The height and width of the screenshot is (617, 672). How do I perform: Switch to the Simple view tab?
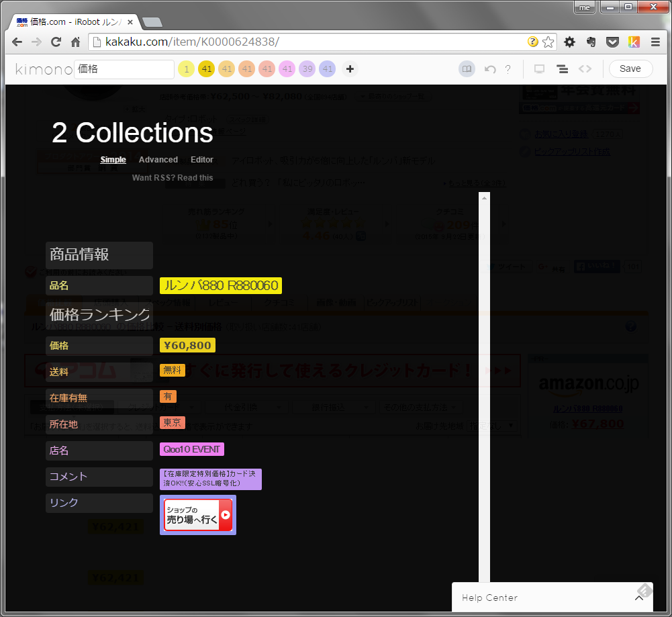[x=113, y=159]
